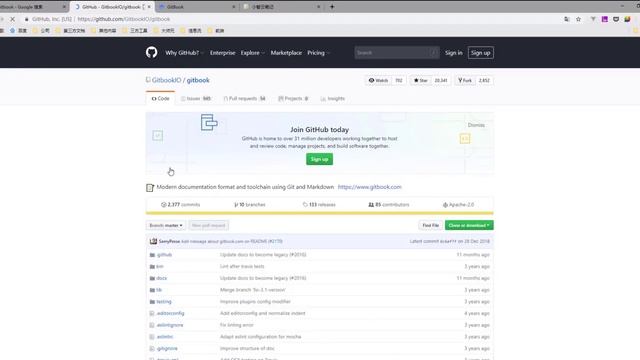Open Marketplace in GitHub header
Viewport: 640px width, 360px height.
point(286,53)
